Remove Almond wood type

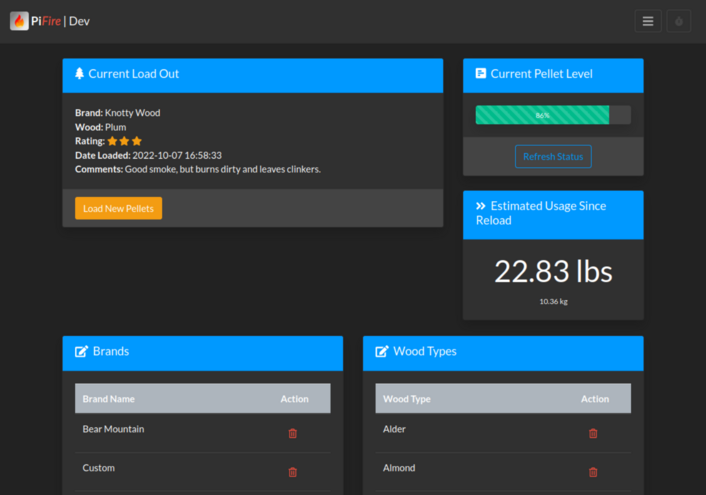coord(593,472)
